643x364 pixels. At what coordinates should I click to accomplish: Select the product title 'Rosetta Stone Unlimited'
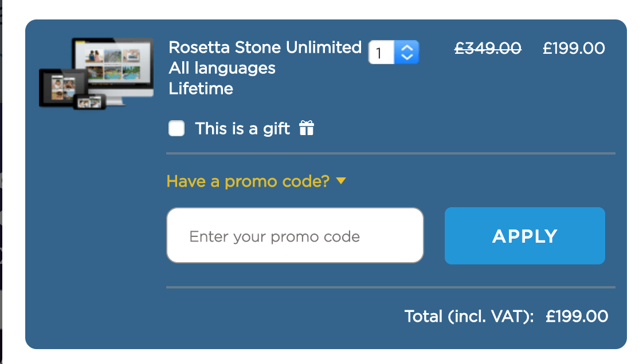pos(265,47)
